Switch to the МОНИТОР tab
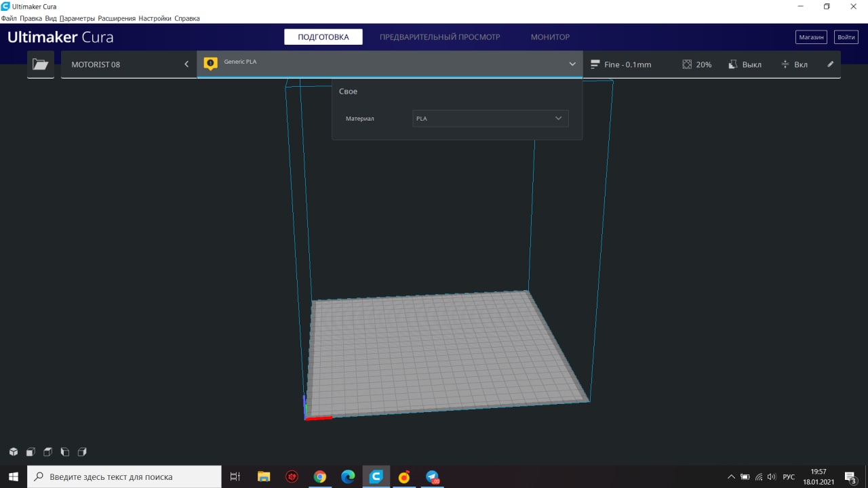 tap(550, 37)
